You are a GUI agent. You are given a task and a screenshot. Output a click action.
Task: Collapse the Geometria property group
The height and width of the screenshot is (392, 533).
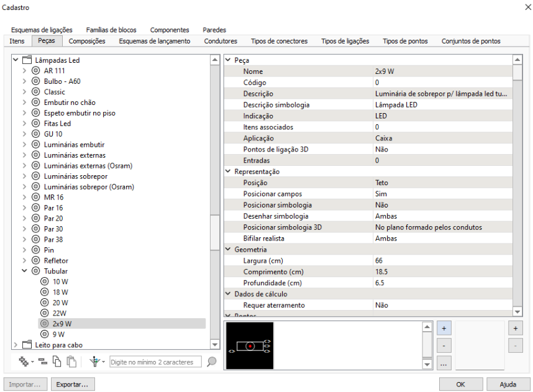click(227, 249)
